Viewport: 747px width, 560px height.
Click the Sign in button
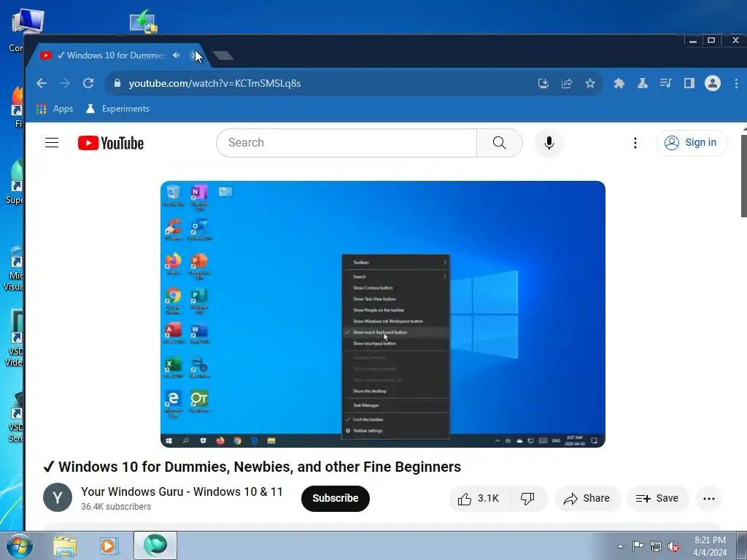pyautogui.click(x=692, y=143)
